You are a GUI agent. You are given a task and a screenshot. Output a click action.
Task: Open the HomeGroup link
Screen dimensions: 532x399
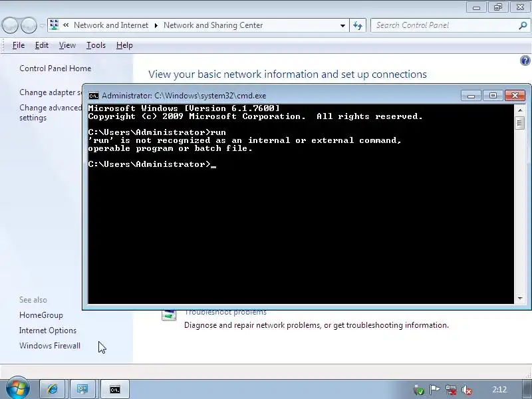coord(41,315)
